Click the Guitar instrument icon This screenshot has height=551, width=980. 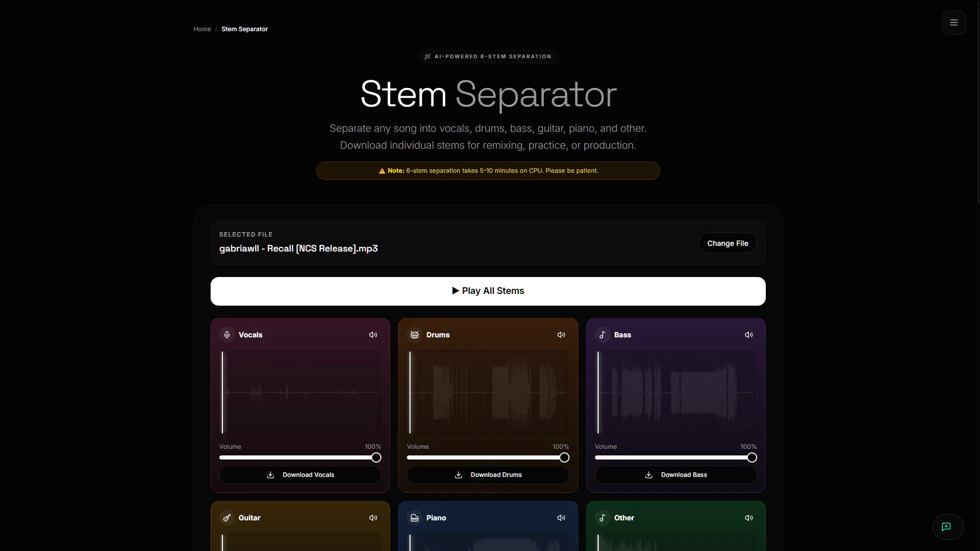click(x=227, y=518)
